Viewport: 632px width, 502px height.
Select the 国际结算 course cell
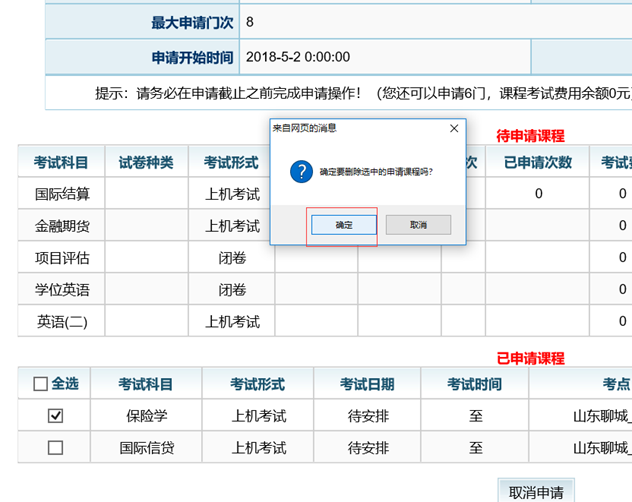pos(61,194)
